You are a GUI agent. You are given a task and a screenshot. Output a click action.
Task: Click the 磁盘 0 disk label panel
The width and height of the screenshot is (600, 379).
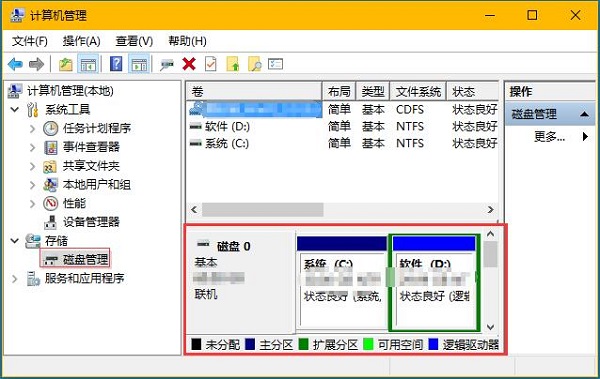tap(240, 282)
